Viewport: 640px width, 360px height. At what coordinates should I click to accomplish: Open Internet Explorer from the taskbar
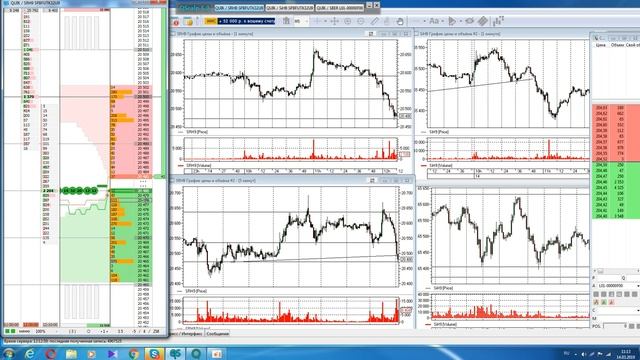pyautogui.click(x=30, y=354)
